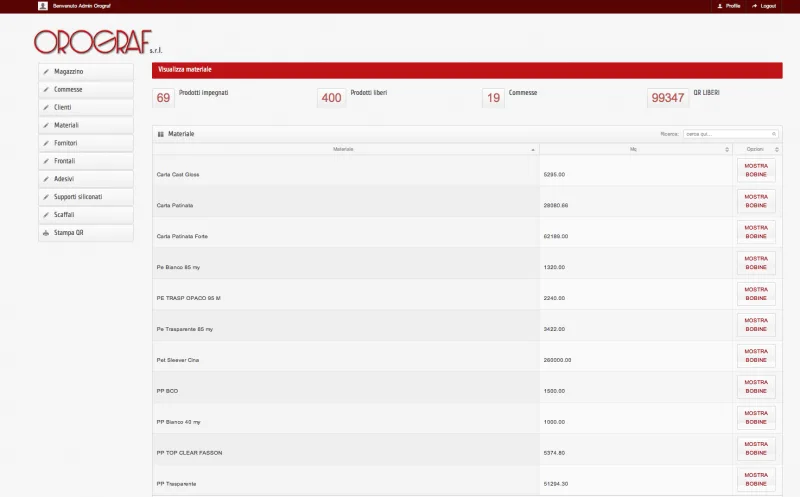Click the pencil icon next to Scaffali
Viewport: 800px width, 497px height.
point(46,215)
